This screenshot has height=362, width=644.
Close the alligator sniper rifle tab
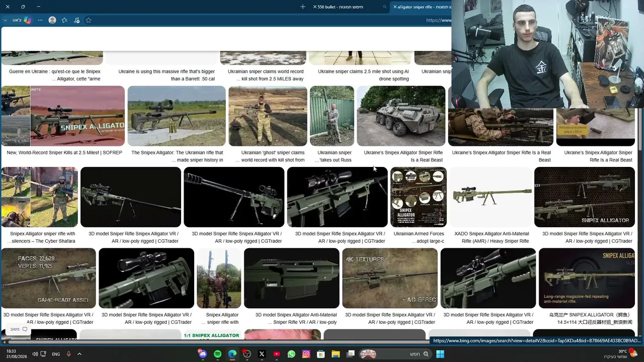click(395, 7)
